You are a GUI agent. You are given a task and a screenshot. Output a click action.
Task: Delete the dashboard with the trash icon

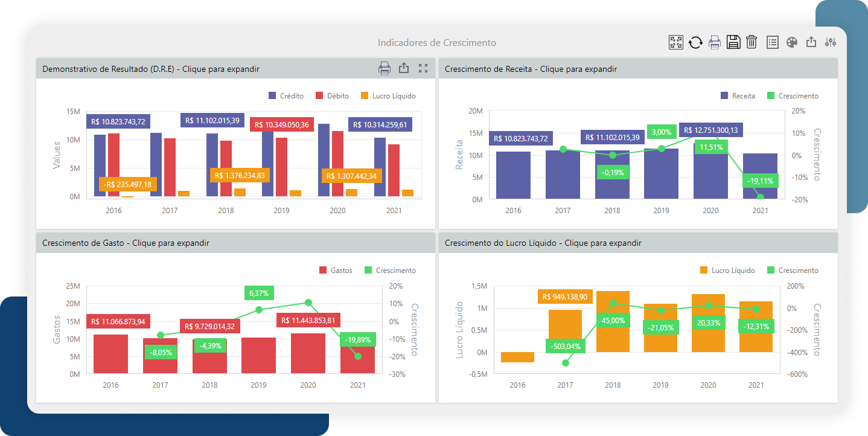pyautogui.click(x=752, y=42)
